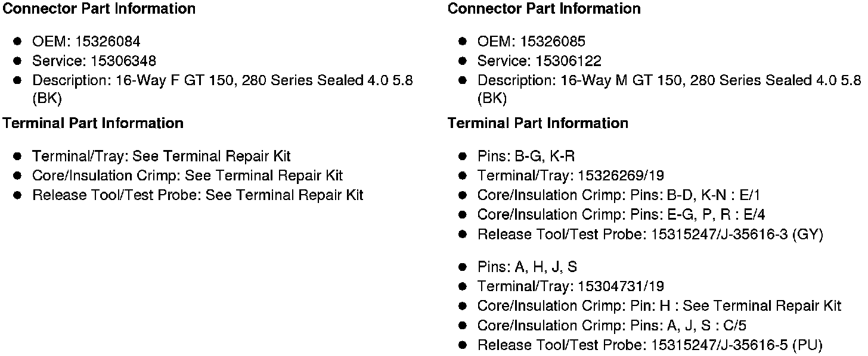Click the 16-Way F GT 150 description

tap(222, 80)
